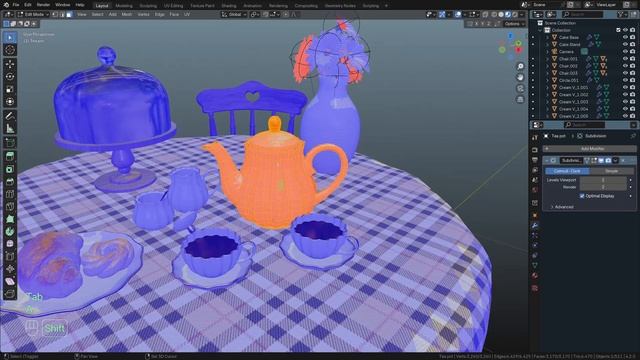Select the Smooth tool
The height and width of the screenshot is (360, 640).
click(x=10, y=244)
